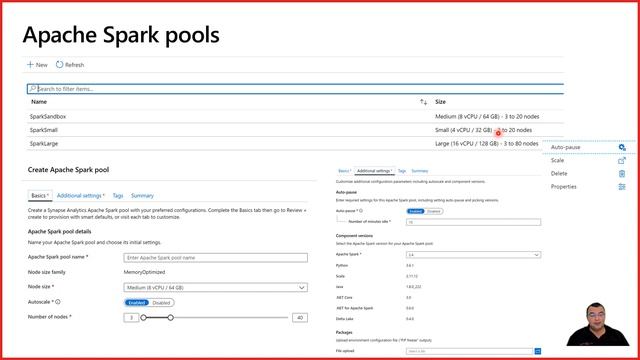Set Autoscale toggle to Disabled

[x=161, y=303]
